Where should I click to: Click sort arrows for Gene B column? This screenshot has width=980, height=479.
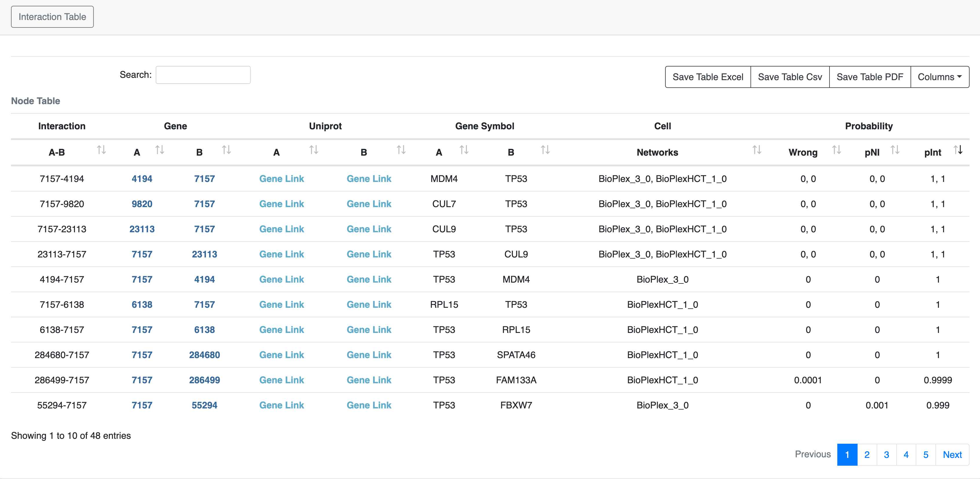[x=226, y=150]
